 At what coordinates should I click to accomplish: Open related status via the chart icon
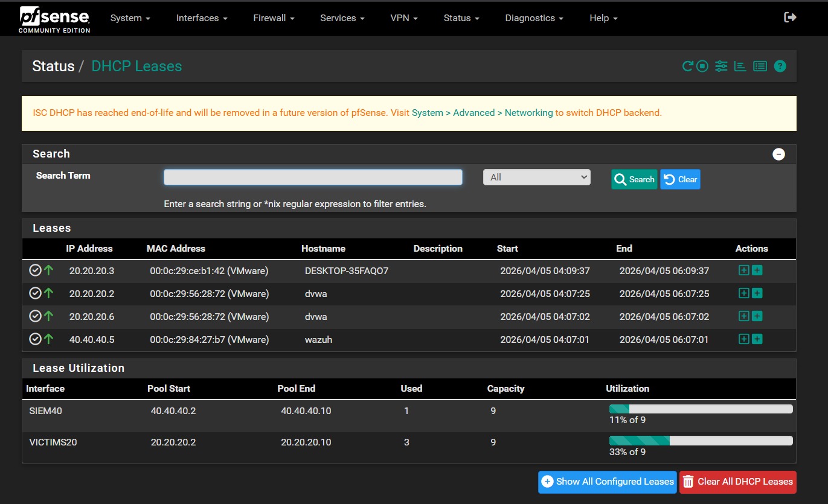(740, 66)
